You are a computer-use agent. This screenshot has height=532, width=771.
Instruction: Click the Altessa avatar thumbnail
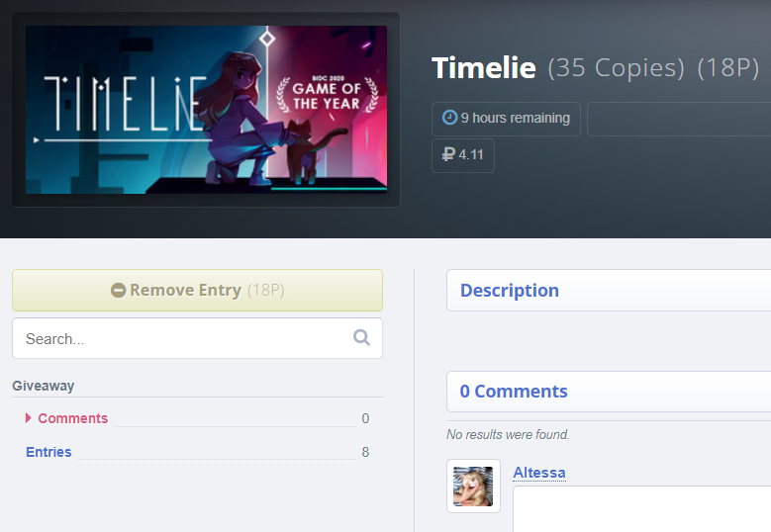(x=473, y=487)
